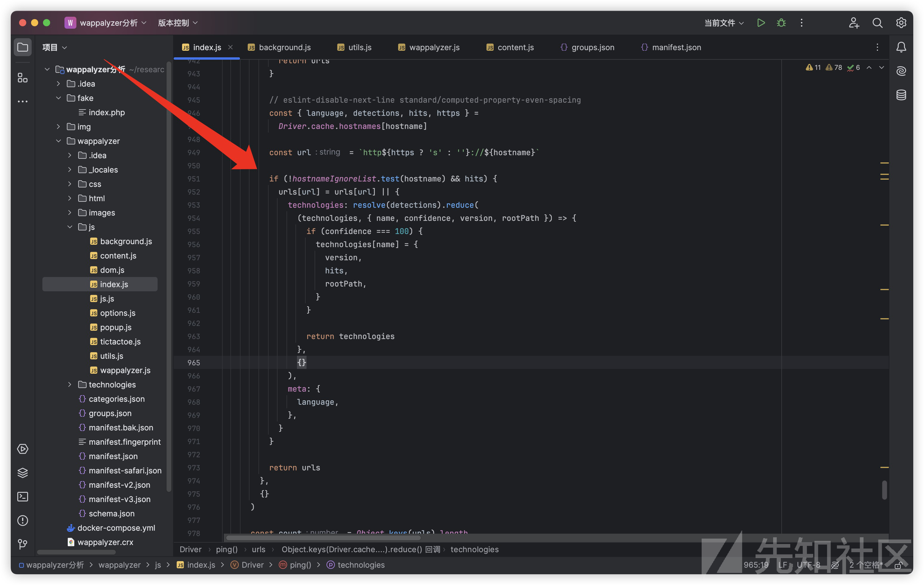Expand the technologies folder

click(x=70, y=385)
